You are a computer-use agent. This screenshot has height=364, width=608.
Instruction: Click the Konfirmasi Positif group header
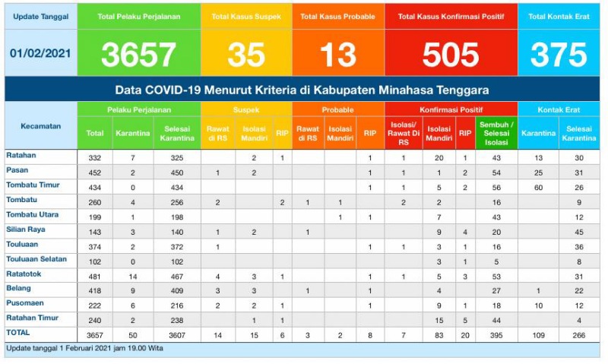point(451,109)
